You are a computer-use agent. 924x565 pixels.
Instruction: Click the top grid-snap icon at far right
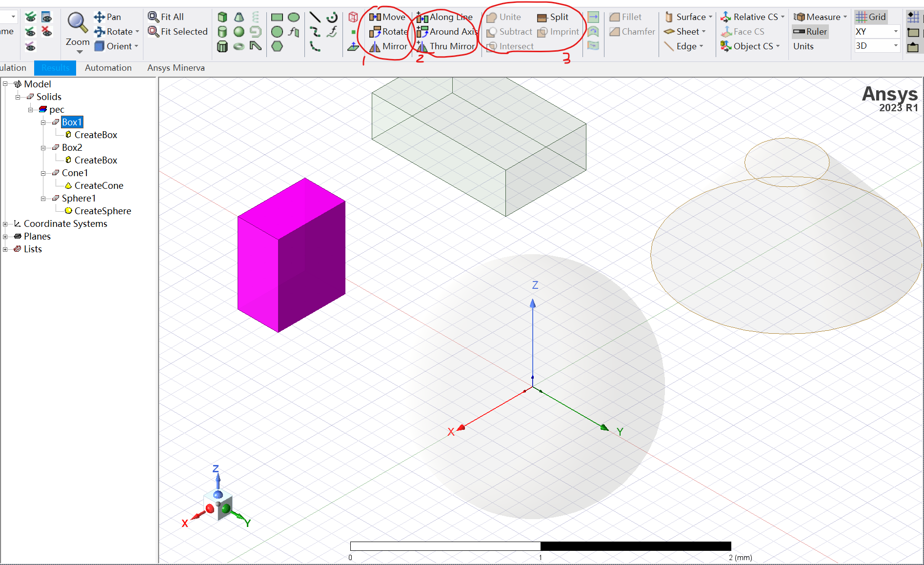coord(913,17)
